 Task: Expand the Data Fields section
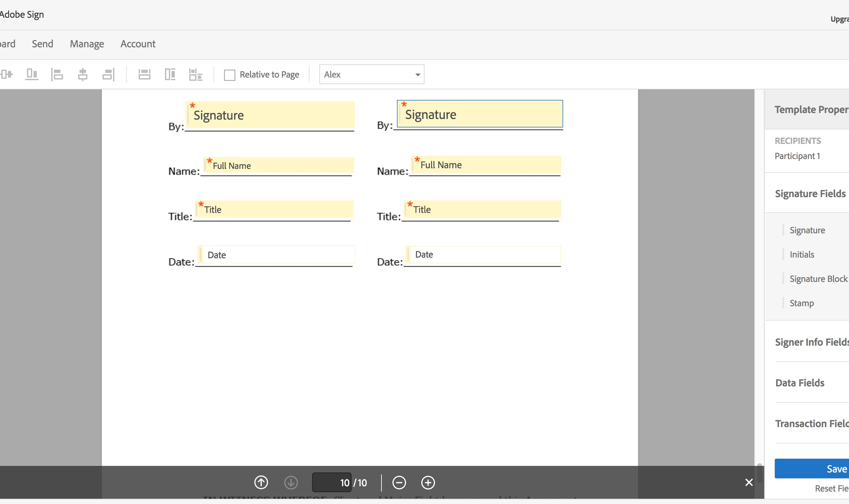point(800,383)
